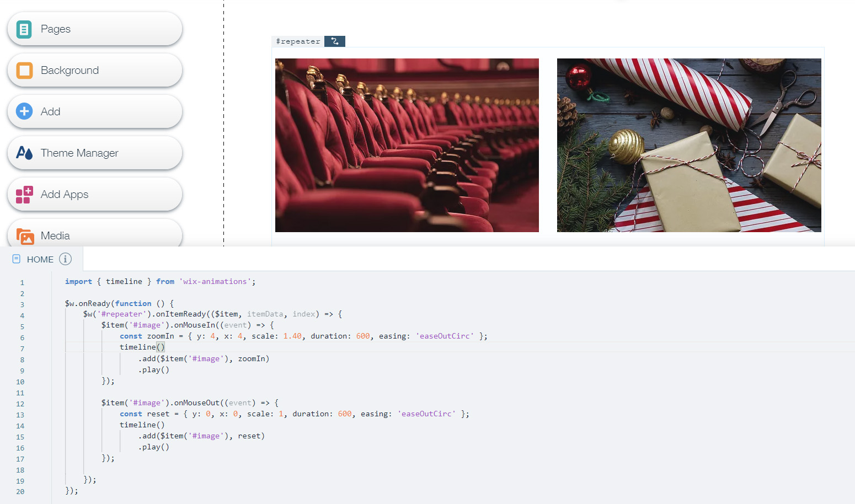Select the red theater seats image
The height and width of the screenshot is (504, 855).
tap(407, 145)
